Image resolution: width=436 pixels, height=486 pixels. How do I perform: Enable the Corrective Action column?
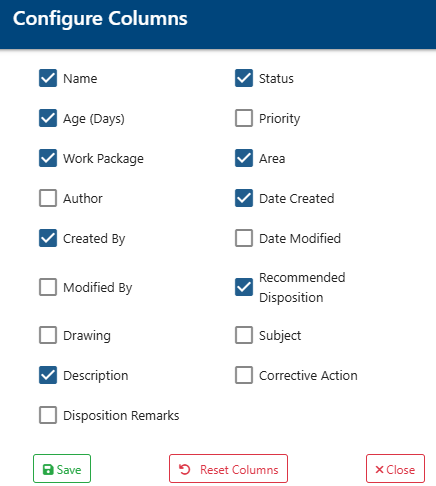point(244,375)
